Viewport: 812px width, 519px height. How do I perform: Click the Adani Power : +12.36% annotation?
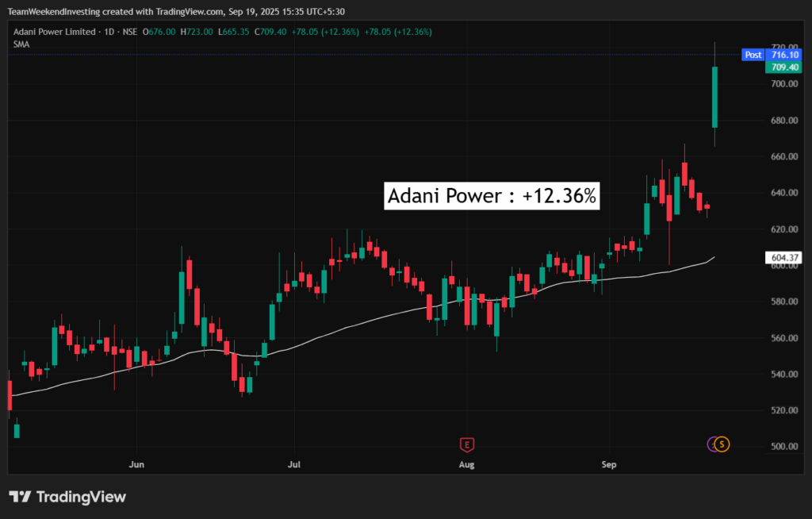click(492, 196)
